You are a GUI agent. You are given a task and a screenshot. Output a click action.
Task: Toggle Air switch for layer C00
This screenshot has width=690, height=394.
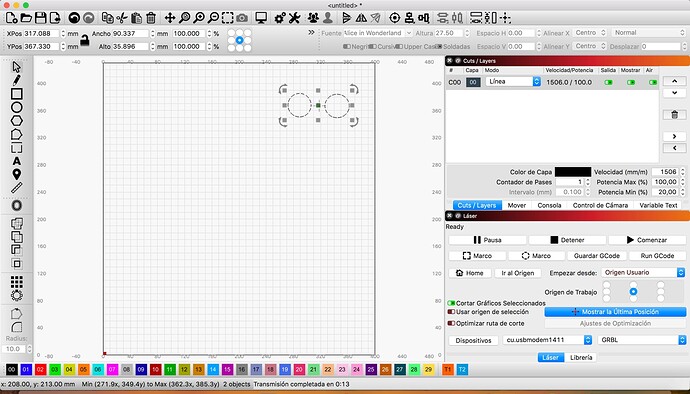click(653, 82)
